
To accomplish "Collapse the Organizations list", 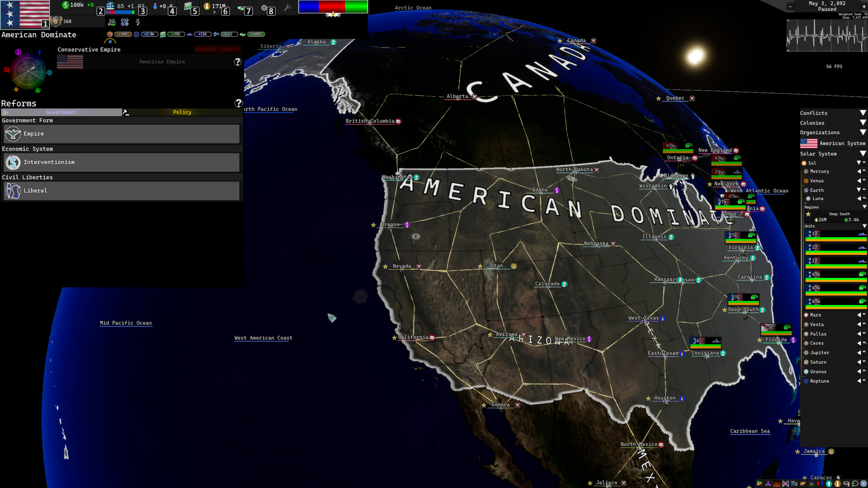I will coord(863,132).
